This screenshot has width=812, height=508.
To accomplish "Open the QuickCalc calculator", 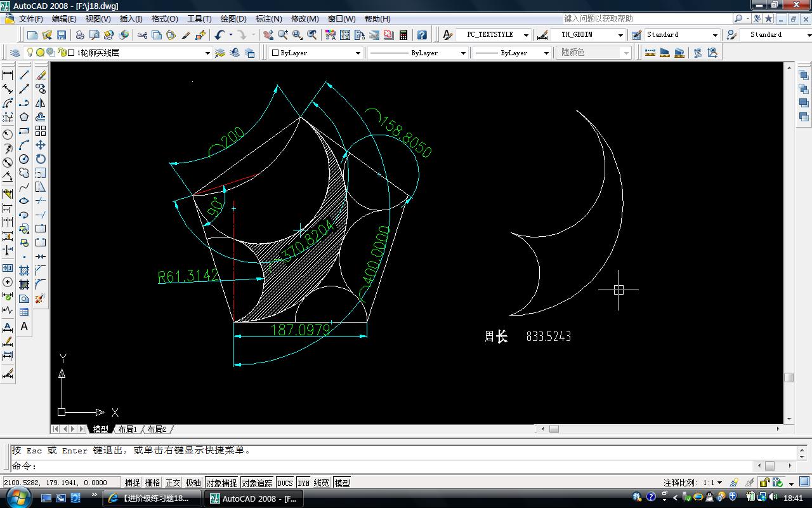I will click(x=403, y=35).
